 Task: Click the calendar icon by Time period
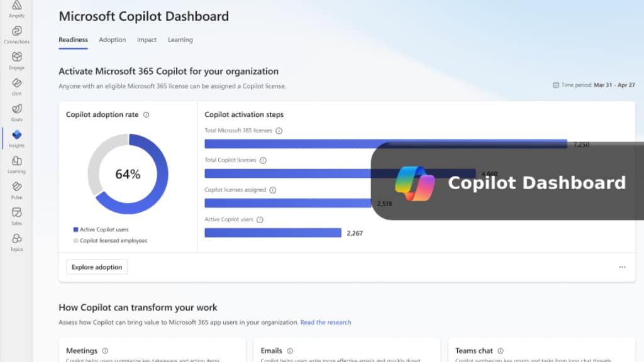556,85
